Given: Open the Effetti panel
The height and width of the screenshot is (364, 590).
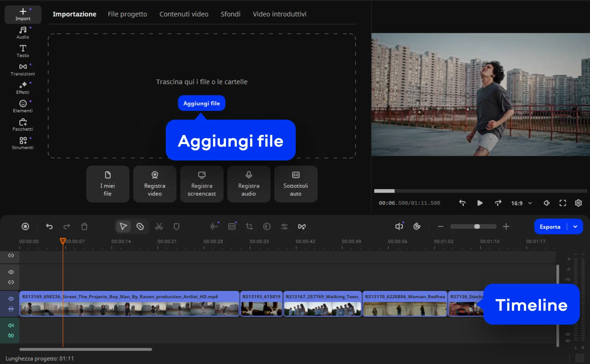Looking at the screenshot, I should point(23,88).
